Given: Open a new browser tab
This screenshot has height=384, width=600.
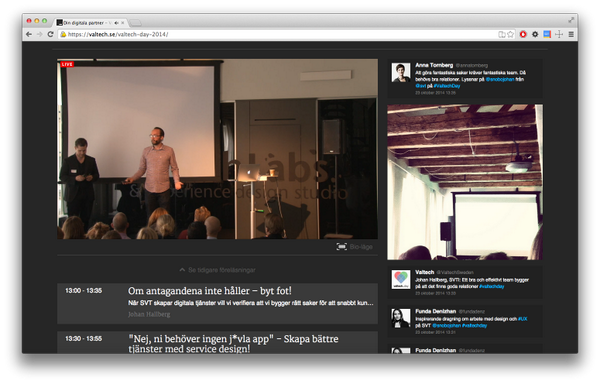Looking at the screenshot, I should point(135,23).
